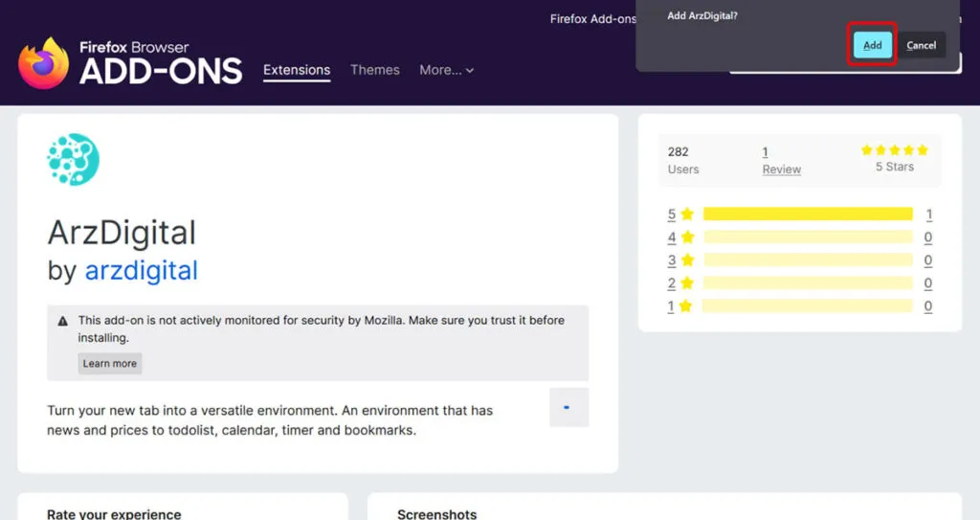This screenshot has height=520, width=980.
Task: Click the Screenshots section heading
Action: 436,514
